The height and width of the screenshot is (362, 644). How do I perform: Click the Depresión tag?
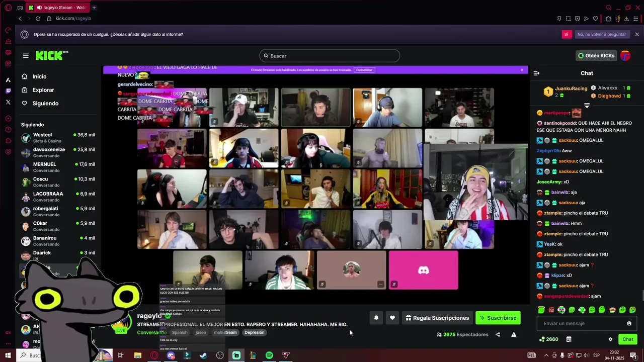(x=254, y=332)
